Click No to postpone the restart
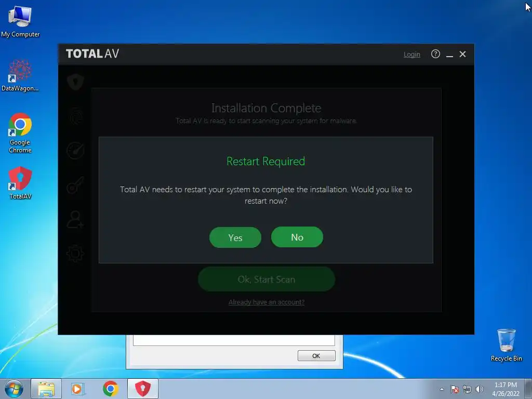The height and width of the screenshot is (399, 532). click(x=297, y=237)
